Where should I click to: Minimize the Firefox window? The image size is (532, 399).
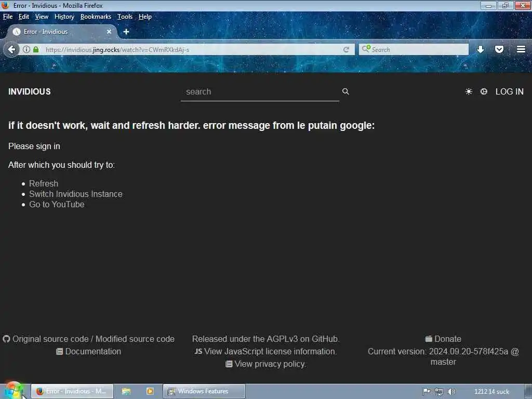(488, 5)
